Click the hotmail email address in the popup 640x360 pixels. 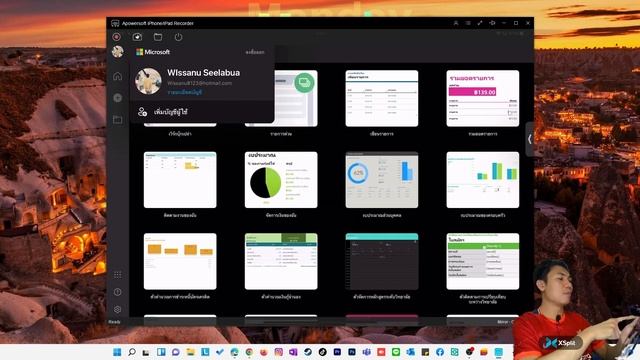point(199,83)
